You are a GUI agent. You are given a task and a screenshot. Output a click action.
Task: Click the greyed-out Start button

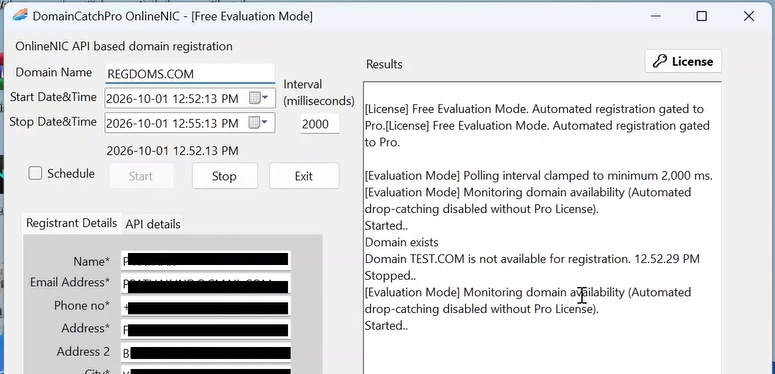tap(141, 176)
